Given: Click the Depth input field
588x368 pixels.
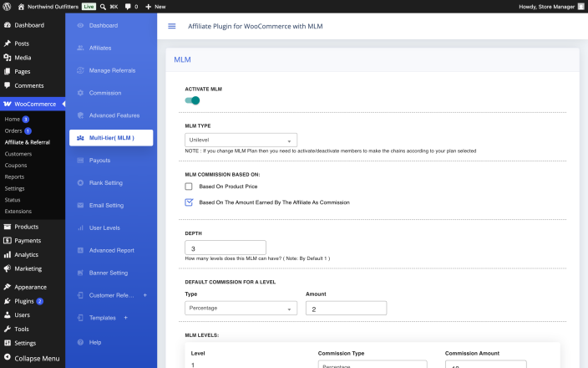Looking at the screenshot, I should 226,248.
